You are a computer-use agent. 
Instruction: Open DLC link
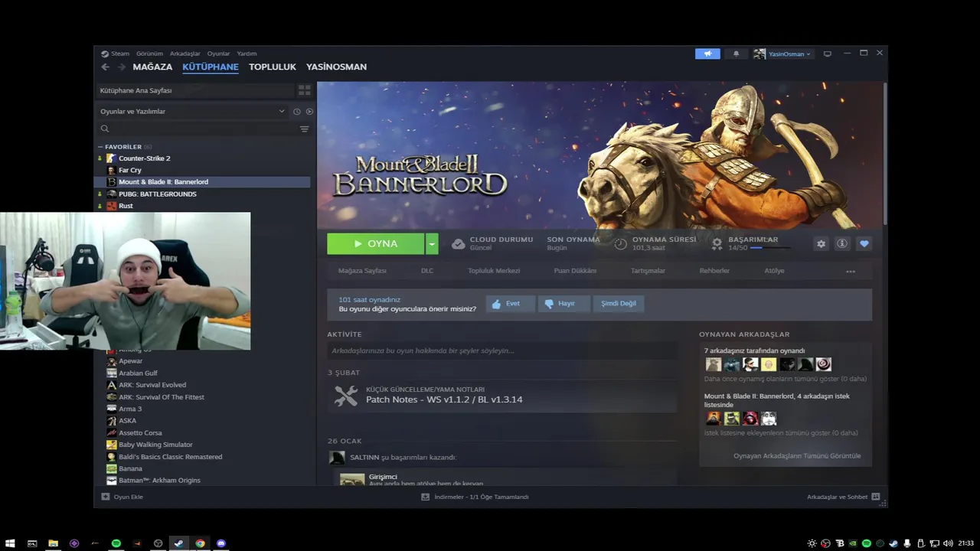pyautogui.click(x=427, y=271)
